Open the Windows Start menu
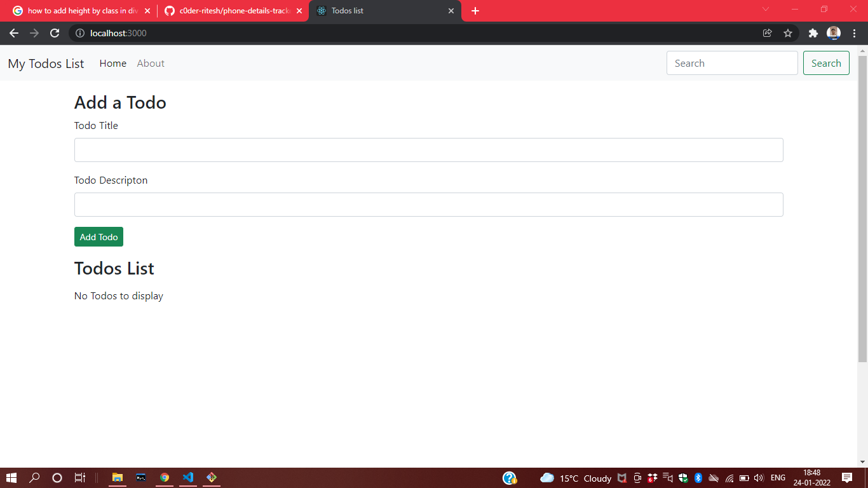Viewport: 868px width, 488px height. pyautogui.click(x=11, y=478)
